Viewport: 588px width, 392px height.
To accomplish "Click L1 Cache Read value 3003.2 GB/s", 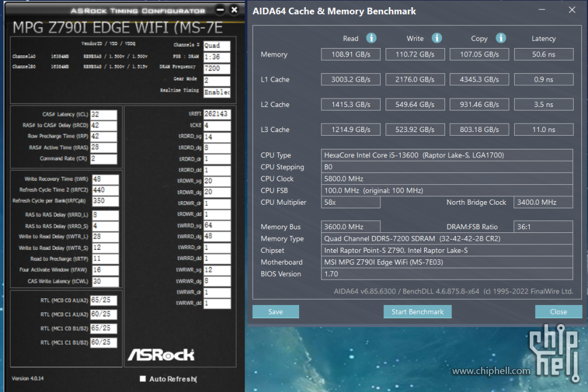I will click(x=351, y=79).
